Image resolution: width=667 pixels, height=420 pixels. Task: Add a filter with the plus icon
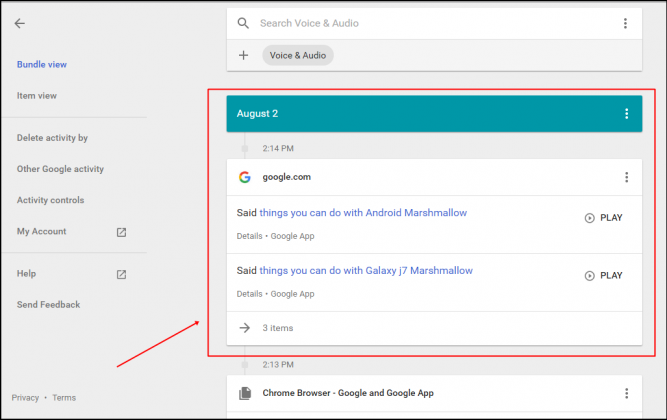click(x=243, y=55)
